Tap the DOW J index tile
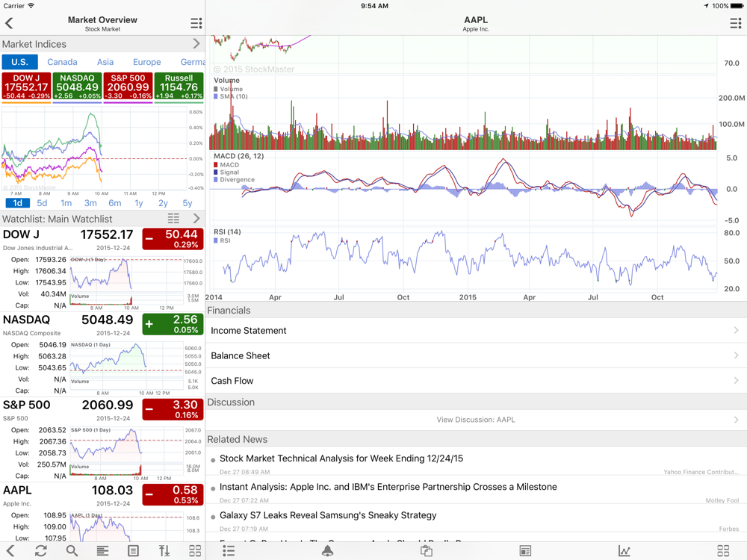The image size is (747, 560). pyautogui.click(x=26, y=86)
